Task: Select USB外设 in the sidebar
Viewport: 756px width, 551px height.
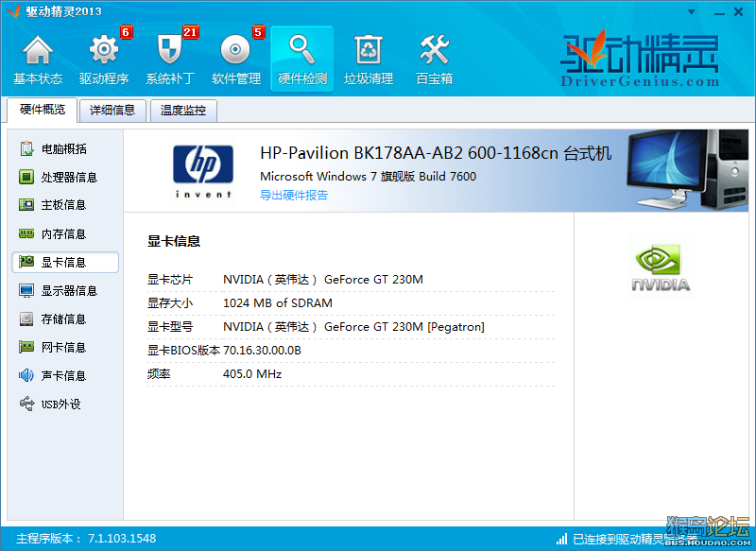Action: pyautogui.click(x=65, y=404)
